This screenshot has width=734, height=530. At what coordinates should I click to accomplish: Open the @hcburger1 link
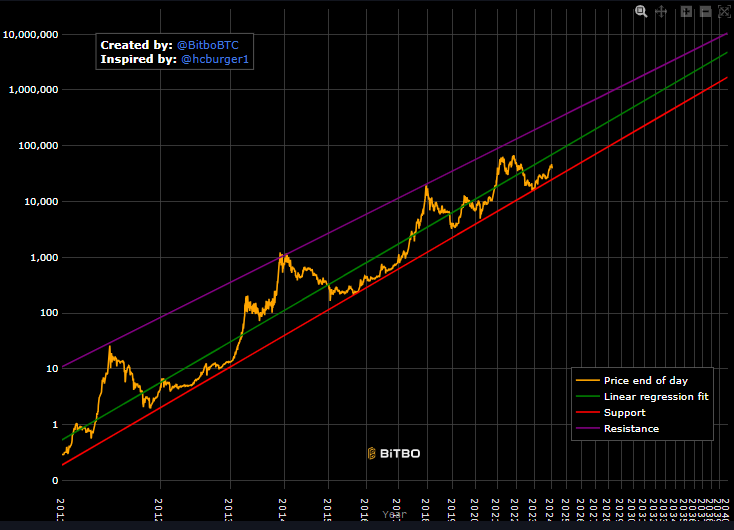(x=215, y=59)
